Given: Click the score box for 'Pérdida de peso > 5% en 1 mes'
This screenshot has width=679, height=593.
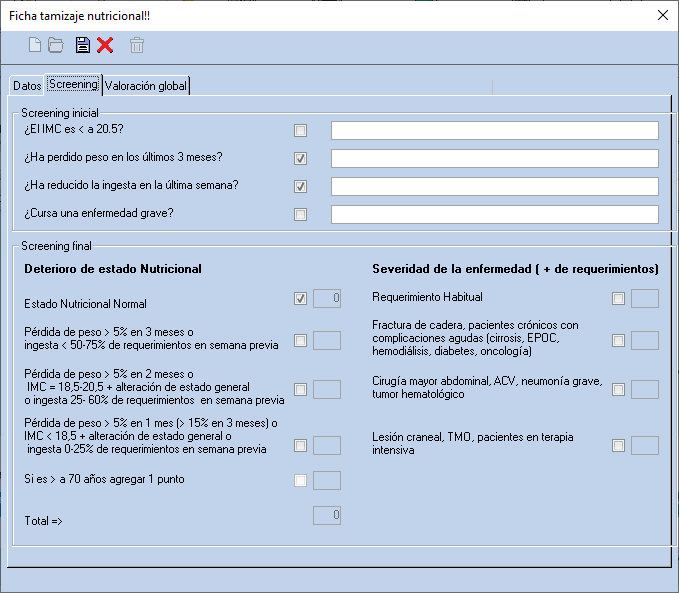Looking at the screenshot, I should click(x=327, y=445).
